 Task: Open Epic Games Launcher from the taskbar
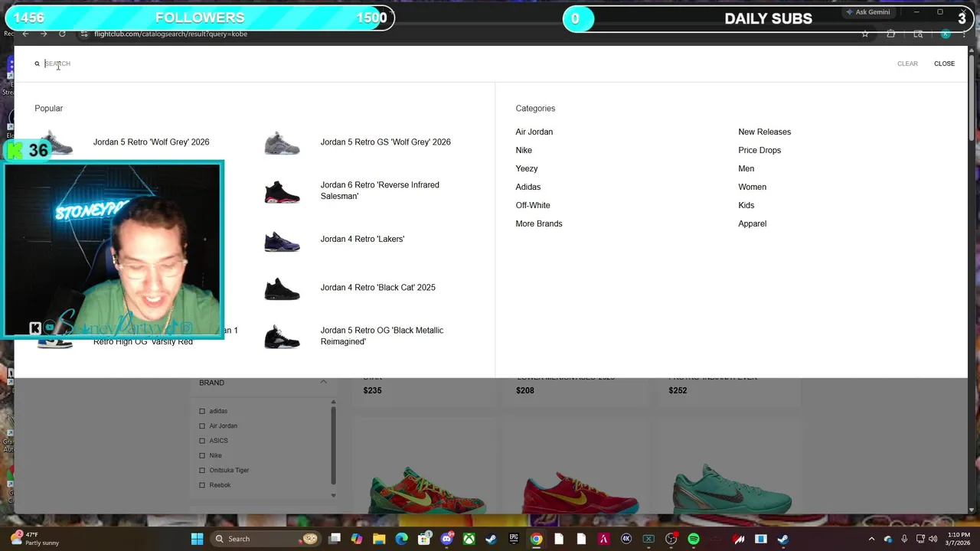514,539
